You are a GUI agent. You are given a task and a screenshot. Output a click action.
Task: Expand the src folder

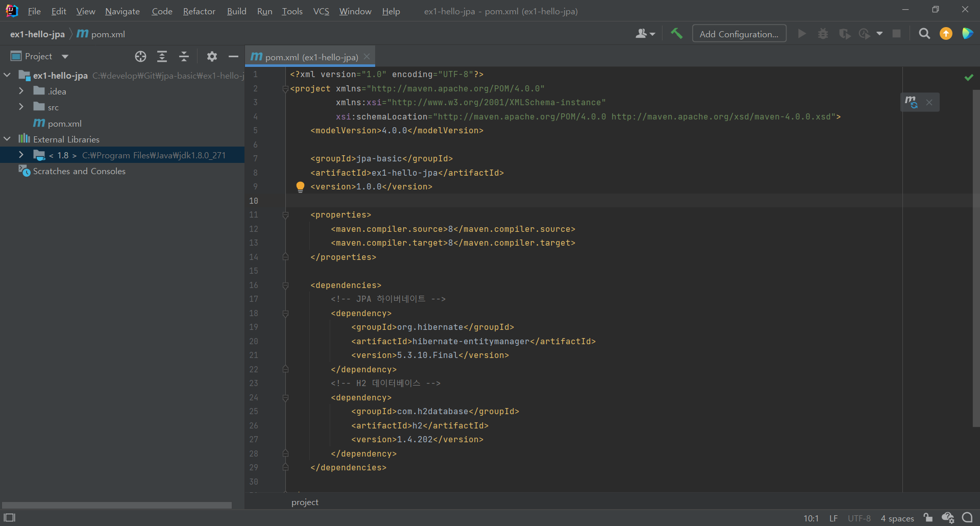tap(21, 107)
